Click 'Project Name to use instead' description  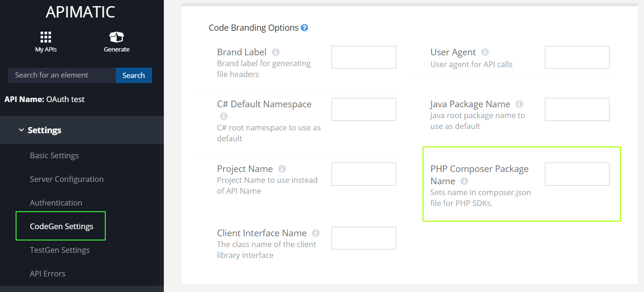[267, 185]
